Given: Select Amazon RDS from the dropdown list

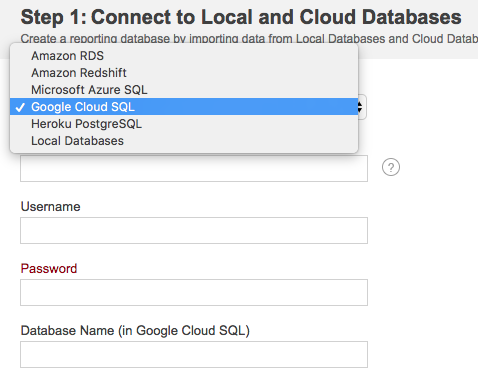Looking at the screenshot, I should tap(184, 56).
